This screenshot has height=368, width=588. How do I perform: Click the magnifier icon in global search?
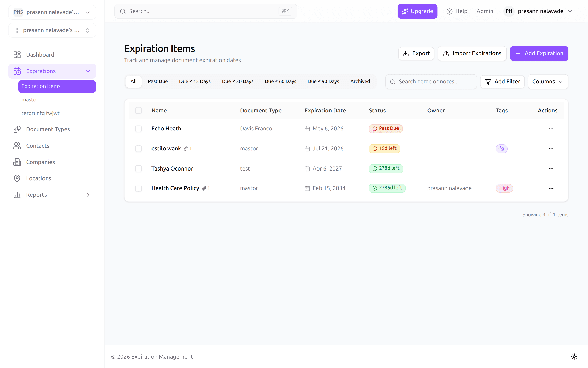[x=123, y=11]
